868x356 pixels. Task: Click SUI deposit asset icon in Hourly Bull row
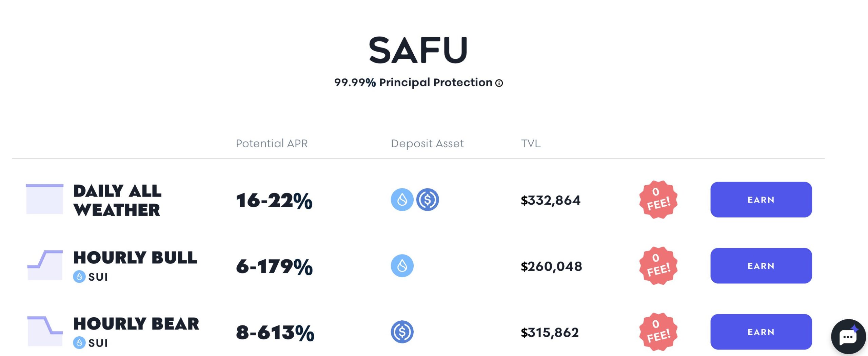click(x=402, y=266)
